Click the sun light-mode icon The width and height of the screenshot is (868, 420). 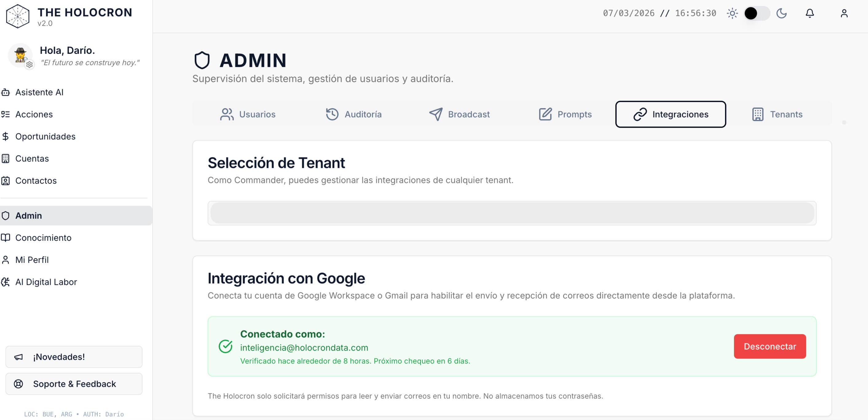point(732,14)
